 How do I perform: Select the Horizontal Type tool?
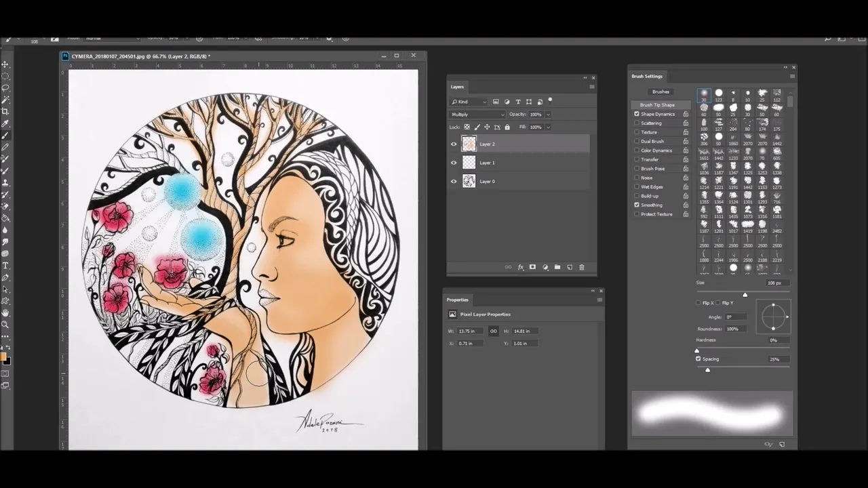(5, 265)
